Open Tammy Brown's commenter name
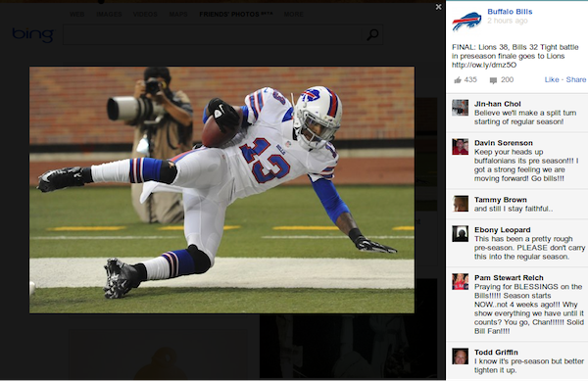Viewport: 588px width, 381px height. (x=500, y=200)
